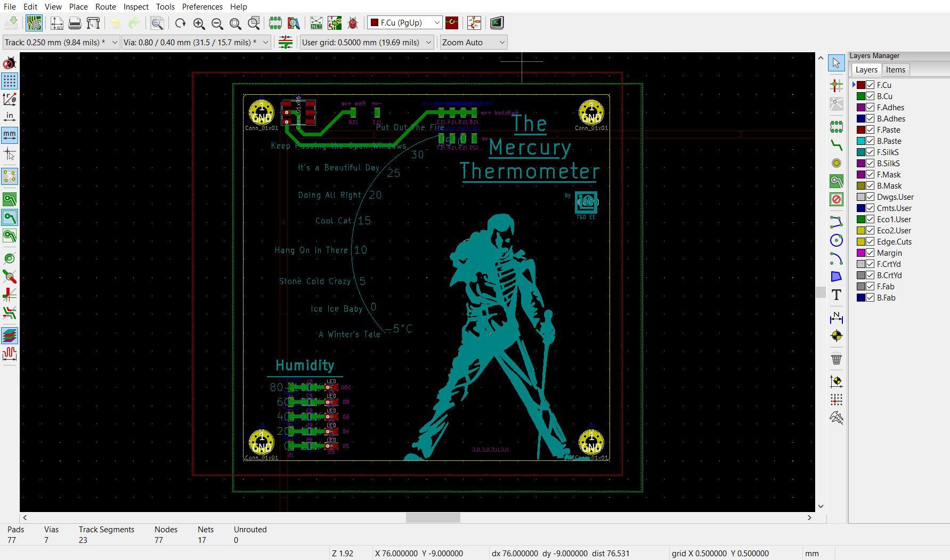Open the User grid size dropdown
The image size is (950, 560).
point(367,42)
